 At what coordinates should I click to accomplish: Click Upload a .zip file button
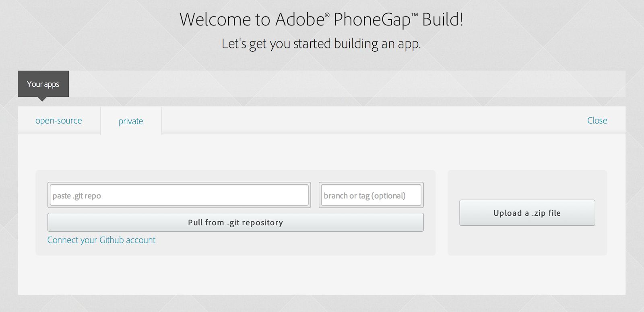click(527, 213)
